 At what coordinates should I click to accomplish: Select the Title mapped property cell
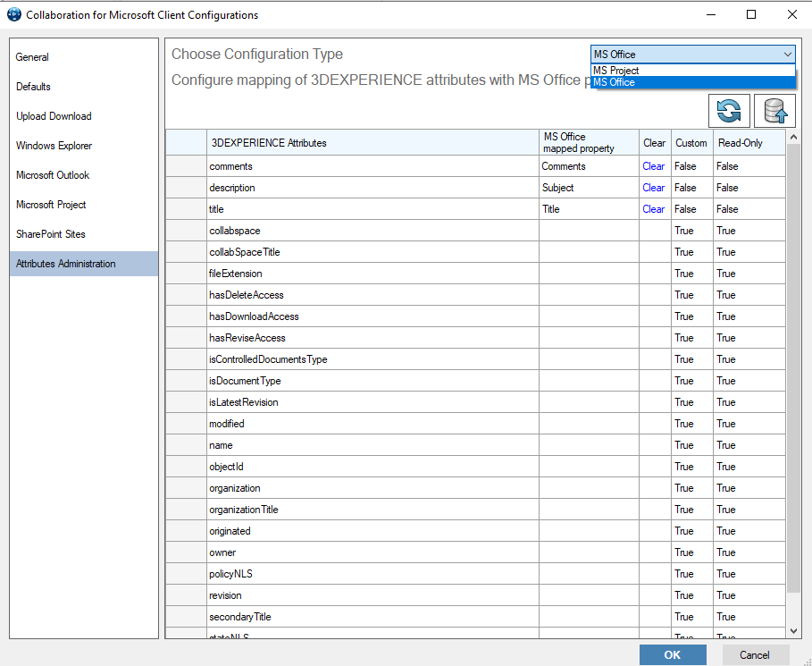589,209
